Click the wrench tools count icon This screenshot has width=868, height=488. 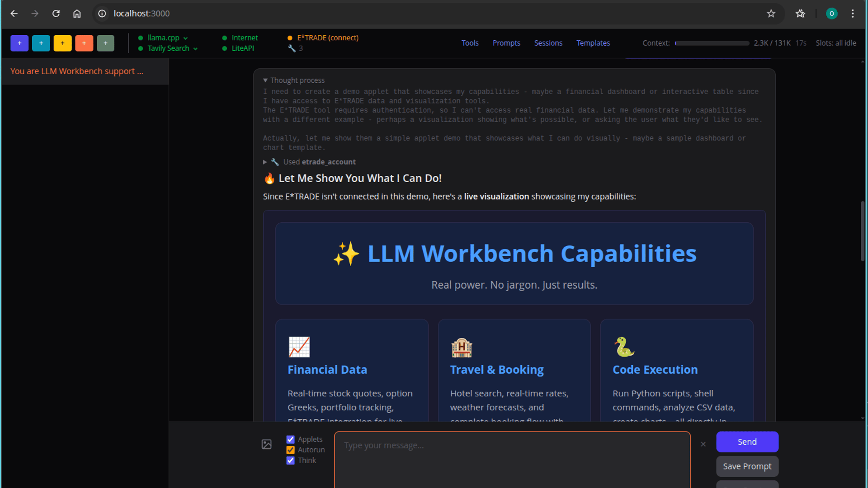(x=292, y=48)
